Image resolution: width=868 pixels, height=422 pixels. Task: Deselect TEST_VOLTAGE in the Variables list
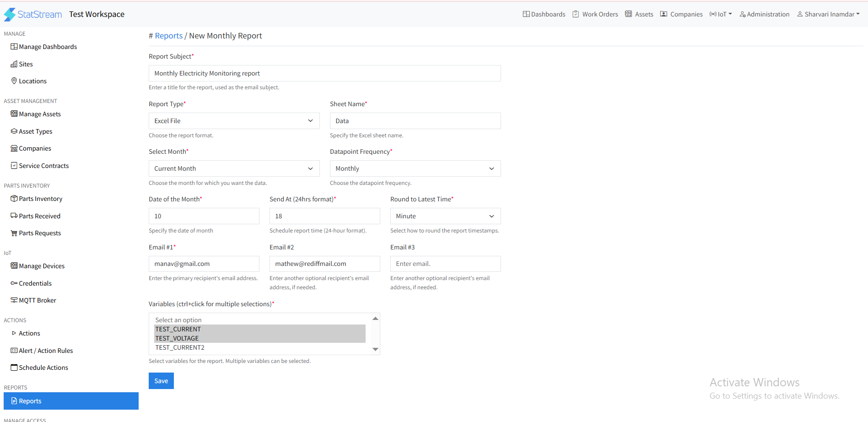pyautogui.click(x=177, y=338)
